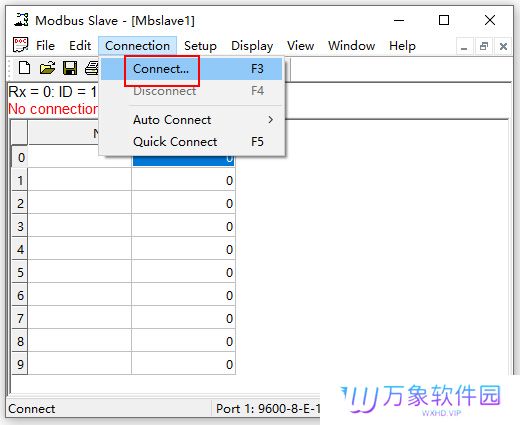Click the name cell in row 1
The width and height of the screenshot is (520, 425).
tap(80, 180)
